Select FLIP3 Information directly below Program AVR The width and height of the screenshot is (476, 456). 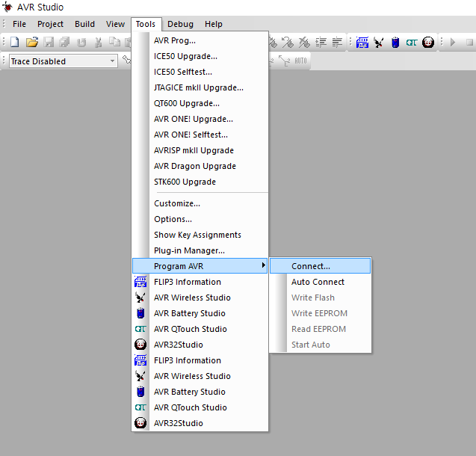(200, 282)
